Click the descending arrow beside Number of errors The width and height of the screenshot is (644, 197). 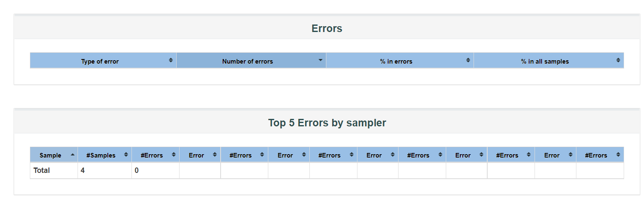coord(320,60)
